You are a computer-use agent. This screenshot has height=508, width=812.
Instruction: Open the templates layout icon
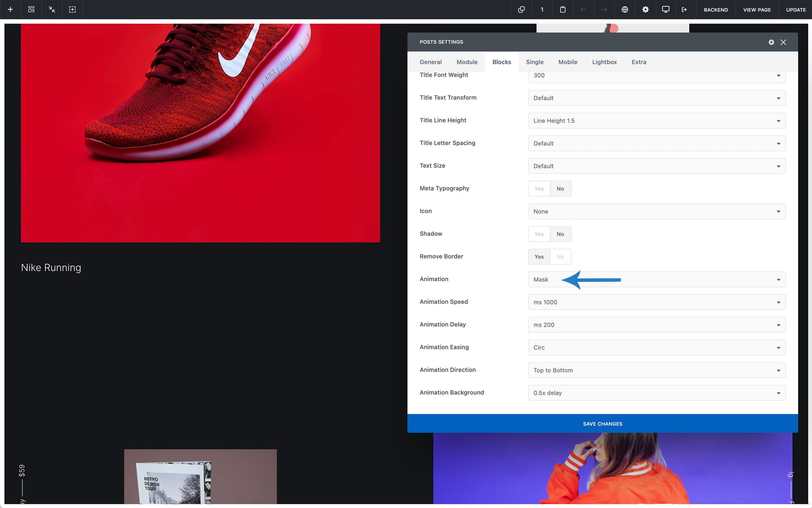[31, 9]
